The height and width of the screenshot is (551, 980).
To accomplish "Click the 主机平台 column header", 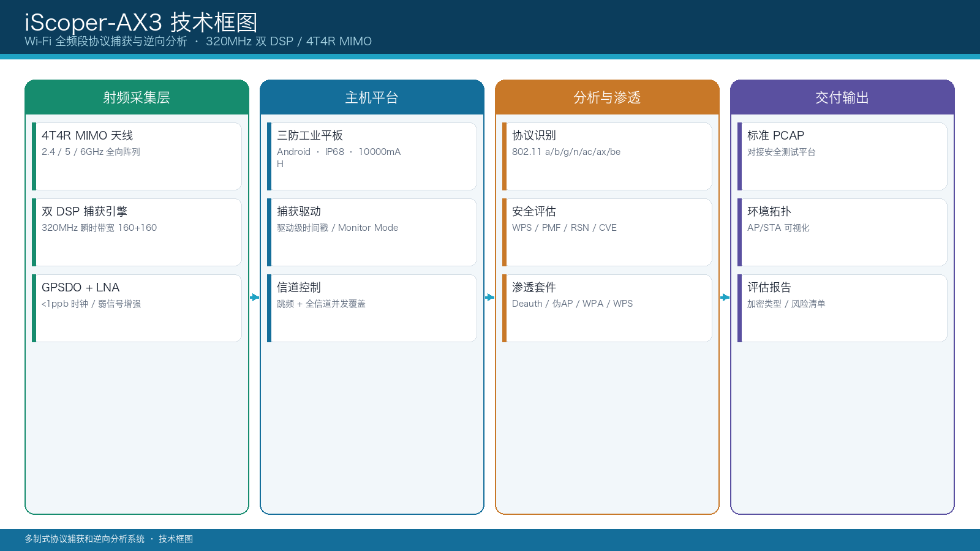I will coord(372,97).
